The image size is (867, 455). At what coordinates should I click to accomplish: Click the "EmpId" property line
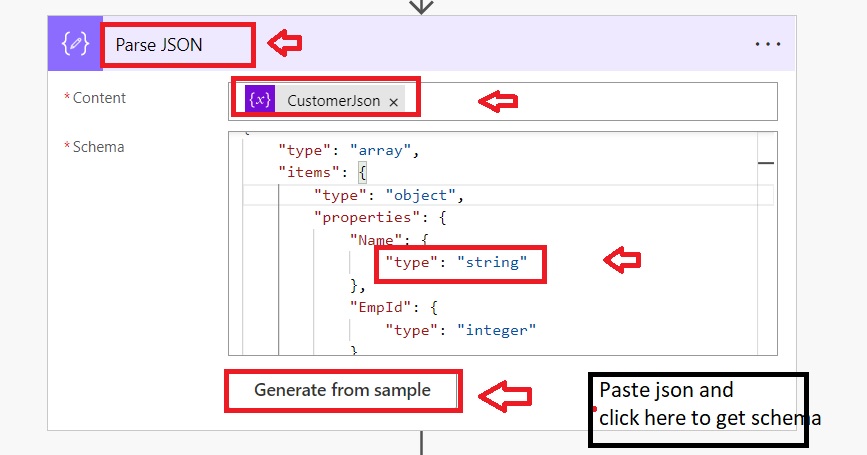(x=377, y=306)
